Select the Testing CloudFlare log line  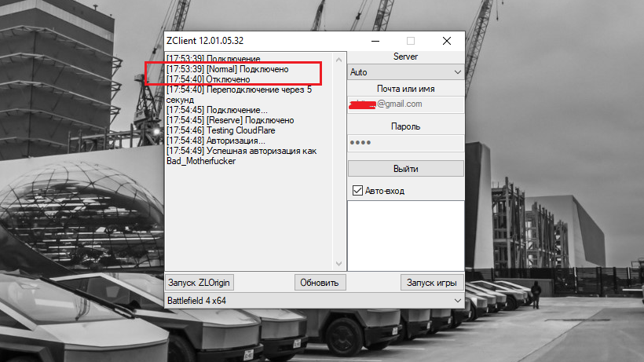(221, 130)
